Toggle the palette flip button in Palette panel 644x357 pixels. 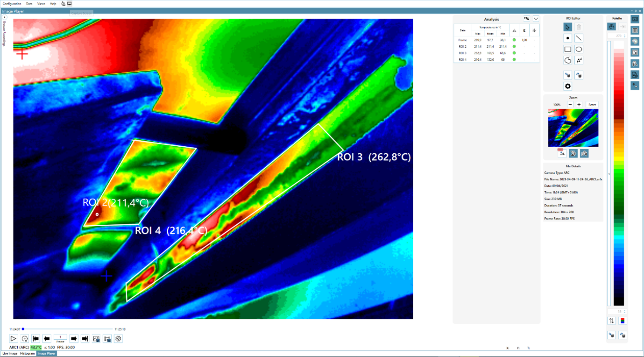[612, 27]
